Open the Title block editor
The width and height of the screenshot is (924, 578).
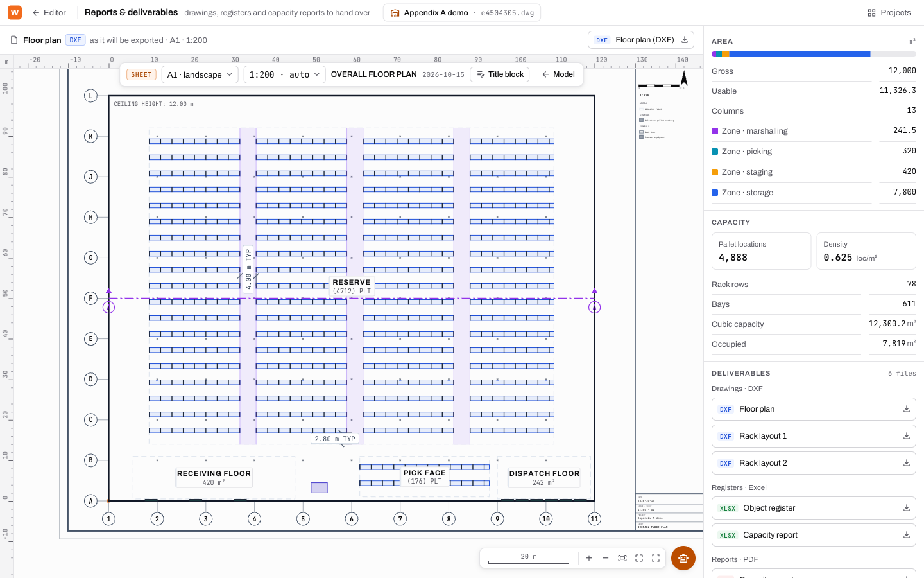(x=500, y=74)
